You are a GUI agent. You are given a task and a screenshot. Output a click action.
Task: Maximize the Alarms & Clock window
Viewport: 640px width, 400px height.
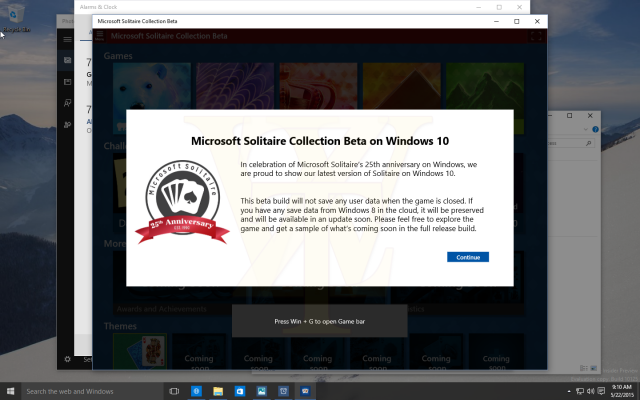click(x=499, y=7)
